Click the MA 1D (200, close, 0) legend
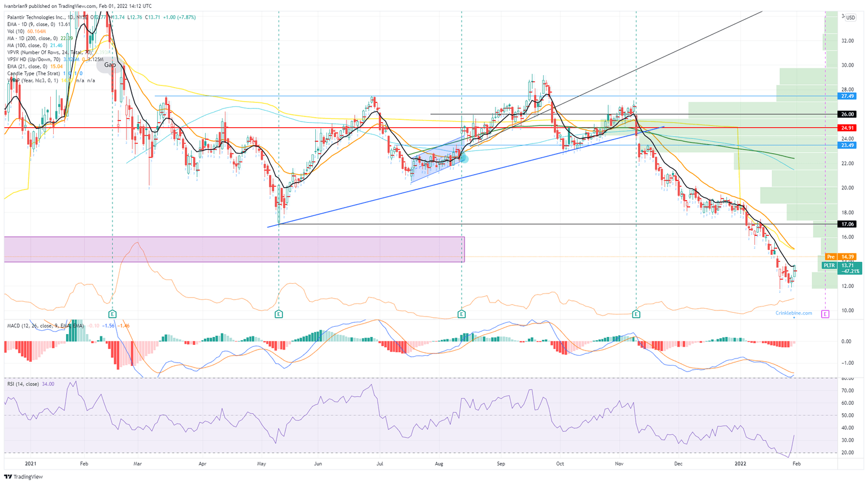868x484 pixels. pyautogui.click(x=41, y=38)
